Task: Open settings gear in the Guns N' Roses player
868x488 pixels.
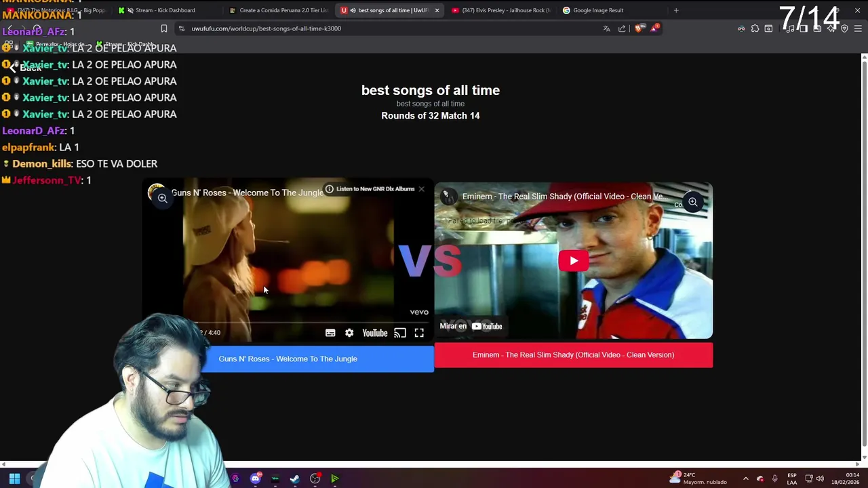Action: click(349, 333)
